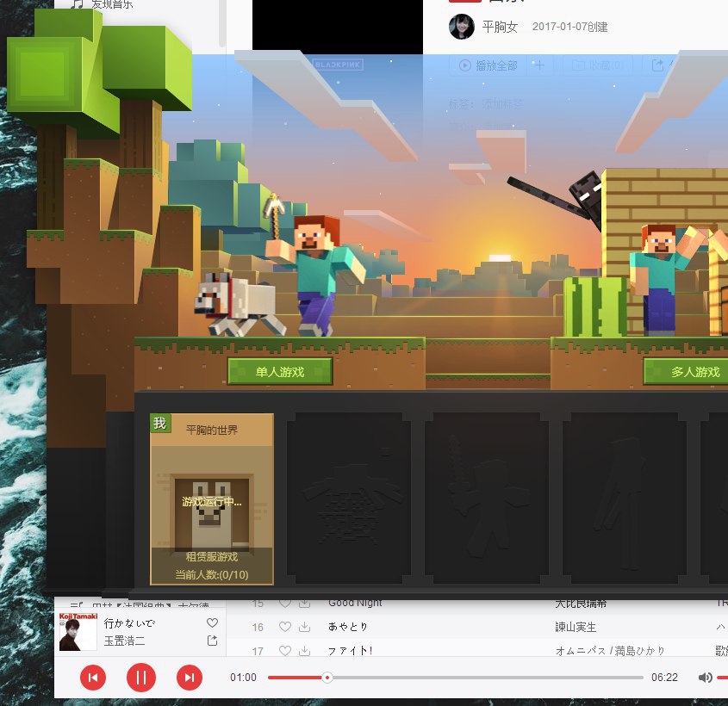
Task: Skip to the previous track
Action: point(93,678)
